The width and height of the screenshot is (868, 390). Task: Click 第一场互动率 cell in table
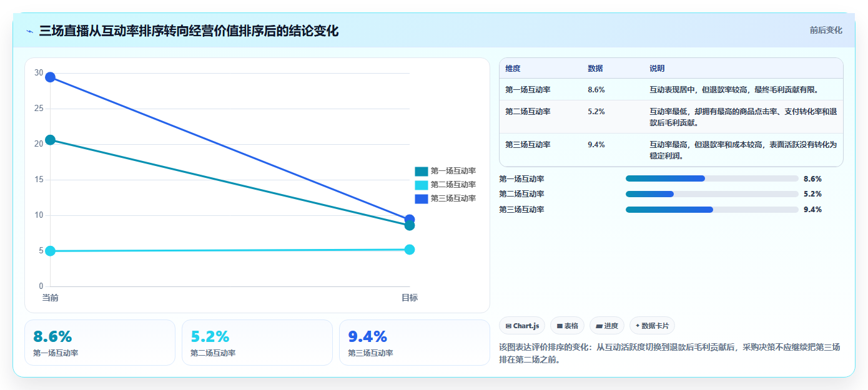[528, 90]
